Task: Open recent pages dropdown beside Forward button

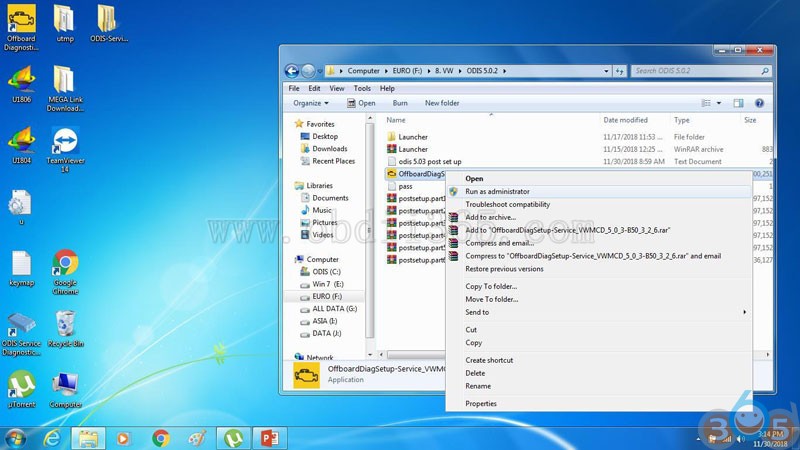Action: click(x=320, y=71)
